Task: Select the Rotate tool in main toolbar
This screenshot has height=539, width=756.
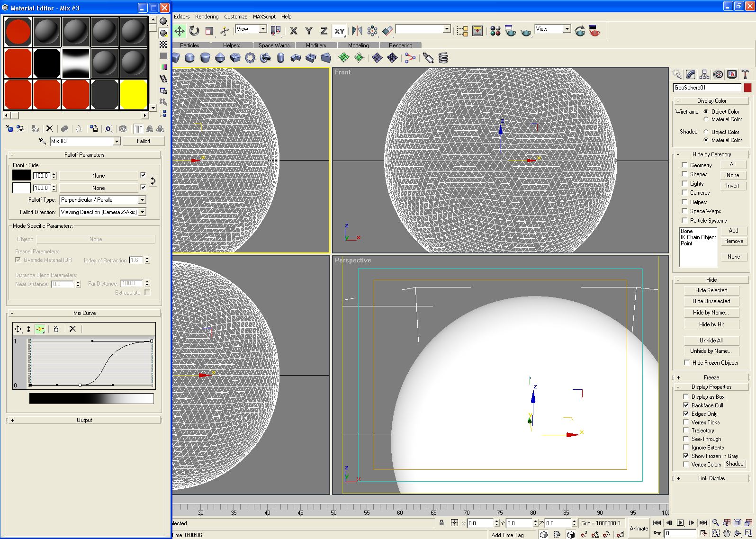Action: click(194, 31)
